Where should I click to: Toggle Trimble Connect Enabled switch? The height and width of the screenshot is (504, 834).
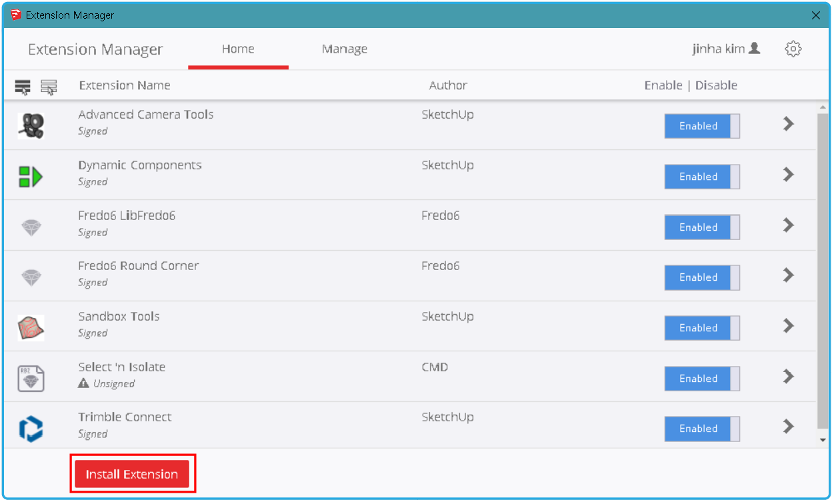coord(702,429)
